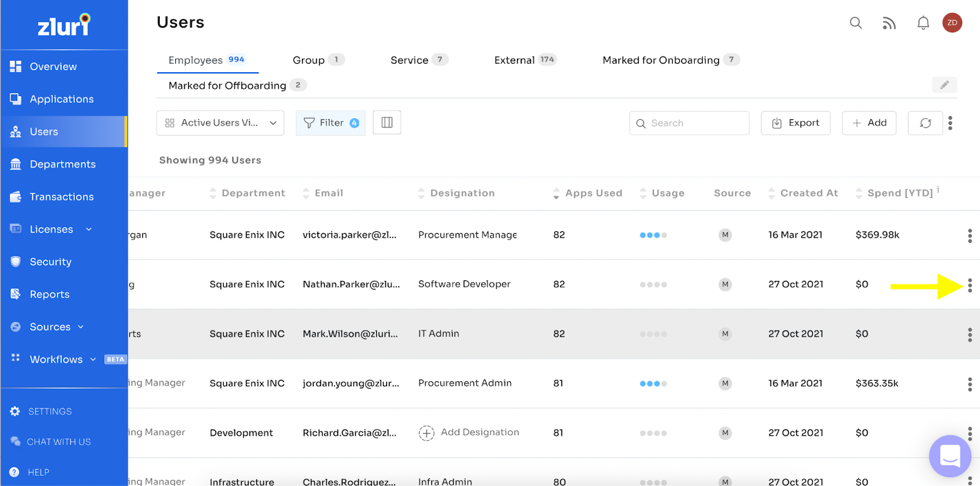The width and height of the screenshot is (980, 486).
Task: Select Users in sidebar
Action: (x=64, y=132)
